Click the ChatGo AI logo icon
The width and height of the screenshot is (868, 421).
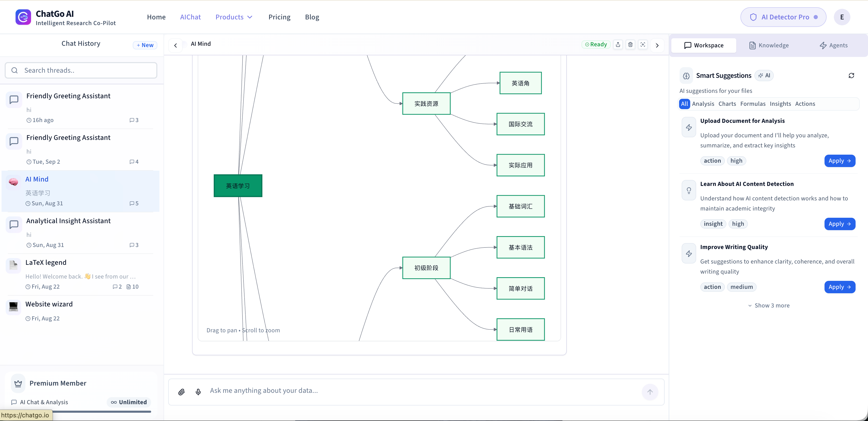pyautogui.click(x=23, y=17)
